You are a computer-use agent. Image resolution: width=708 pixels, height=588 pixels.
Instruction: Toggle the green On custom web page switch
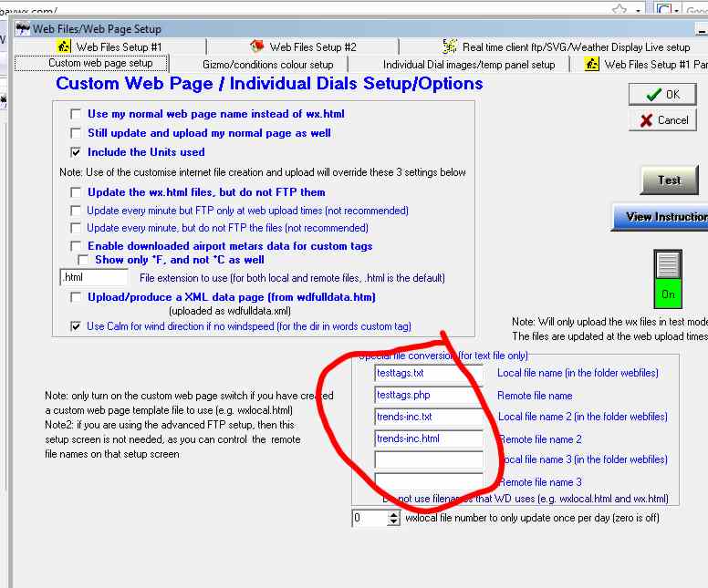[x=668, y=279]
